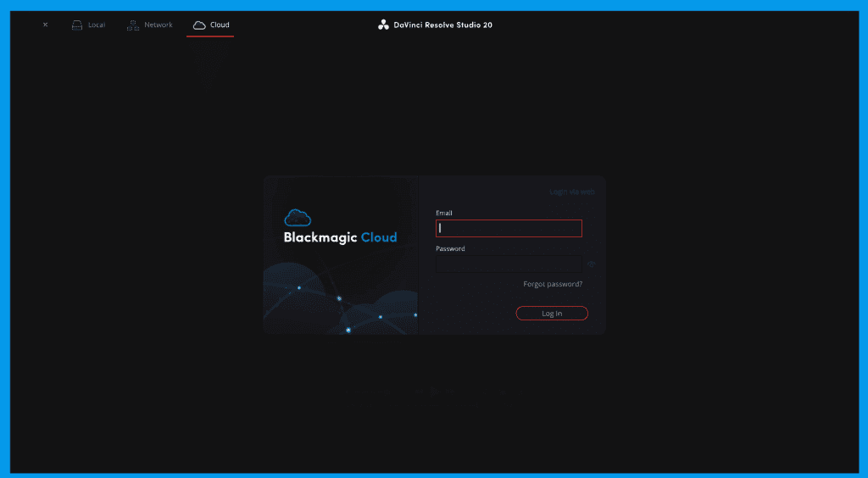Image resolution: width=868 pixels, height=478 pixels.
Task: Toggle password visibility eye icon
Action: pyautogui.click(x=591, y=264)
